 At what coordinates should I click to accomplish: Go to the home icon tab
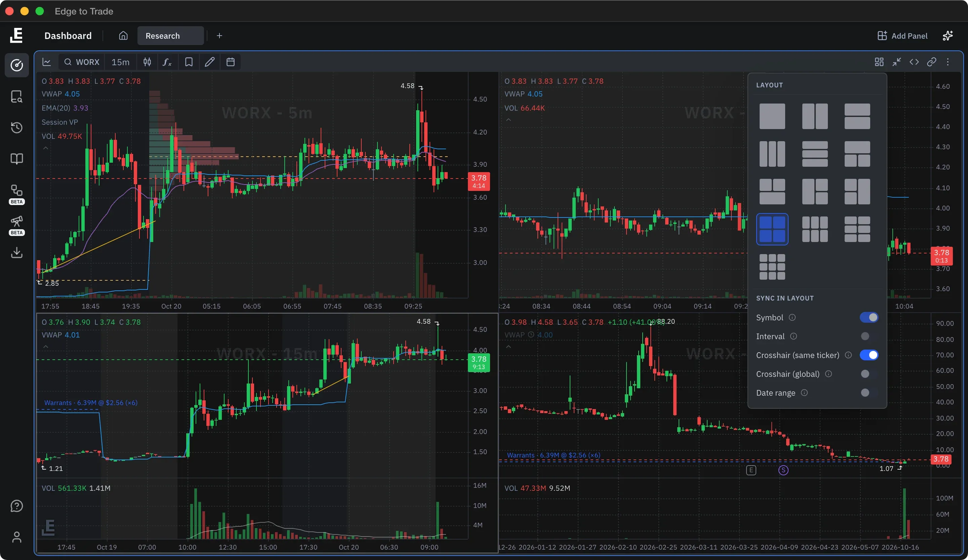coord(123,36)
